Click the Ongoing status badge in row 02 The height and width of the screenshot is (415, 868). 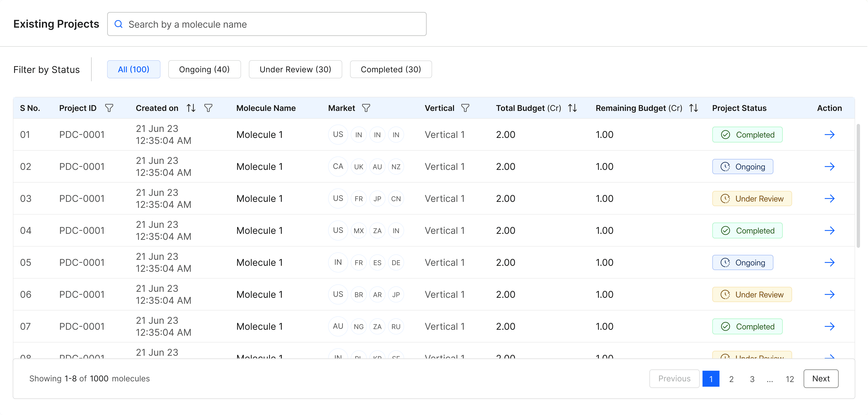[742, 167]
